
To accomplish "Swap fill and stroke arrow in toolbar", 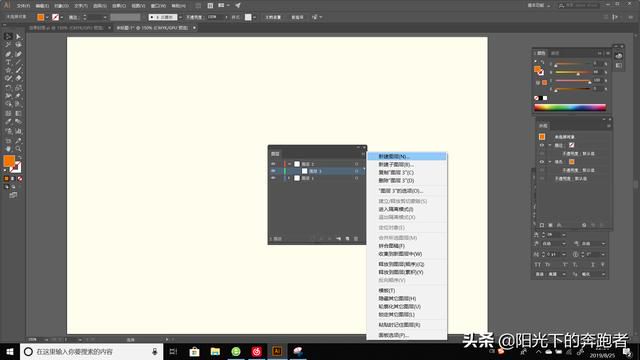I will (19, 157).
